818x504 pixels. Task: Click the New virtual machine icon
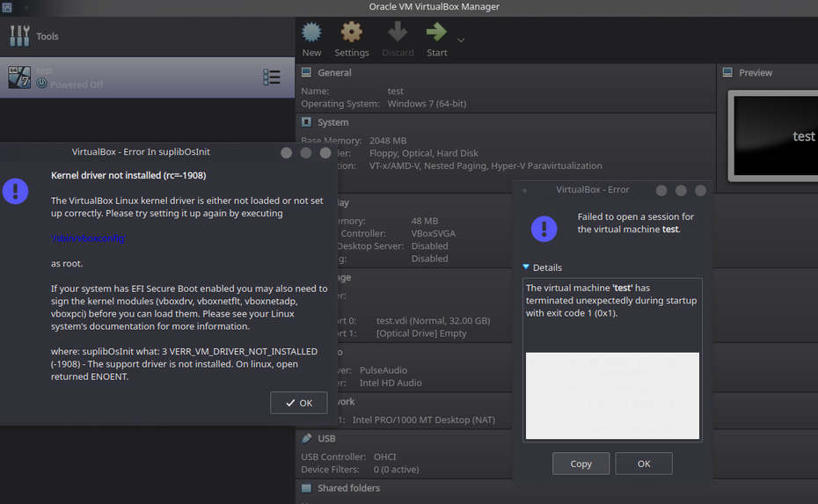coord(311,33)
